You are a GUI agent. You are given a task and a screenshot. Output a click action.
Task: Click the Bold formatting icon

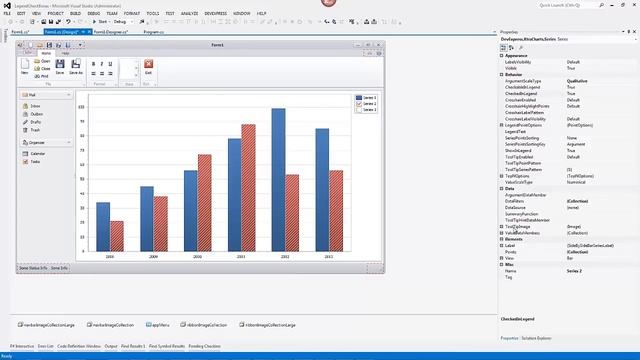pyautogui.click(x=93, y=64)
